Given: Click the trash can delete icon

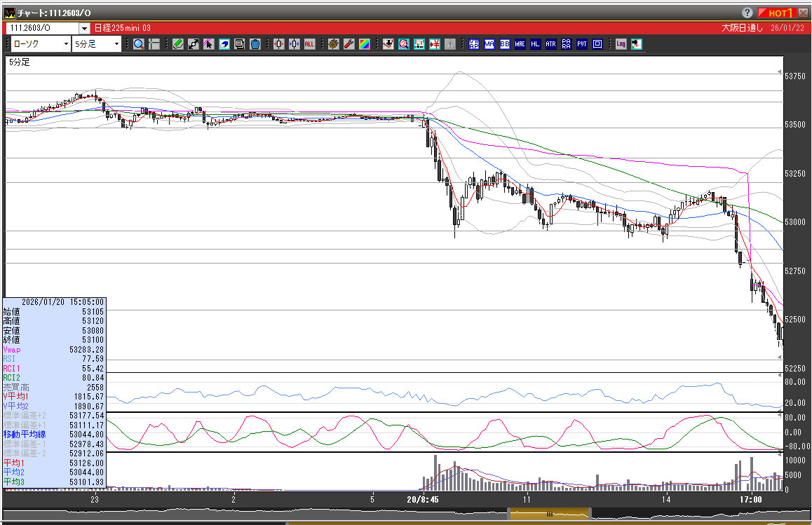Looking at the screenshot, I should click(x=255, y=44).
